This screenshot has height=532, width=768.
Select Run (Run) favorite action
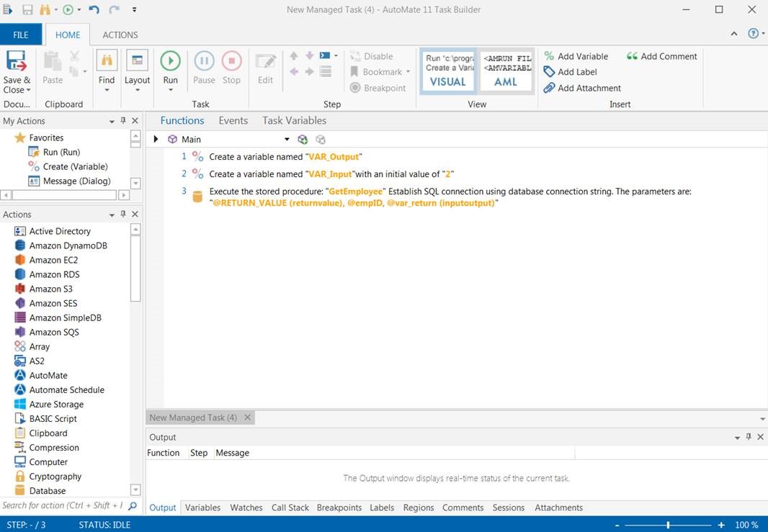pos(54,152)
